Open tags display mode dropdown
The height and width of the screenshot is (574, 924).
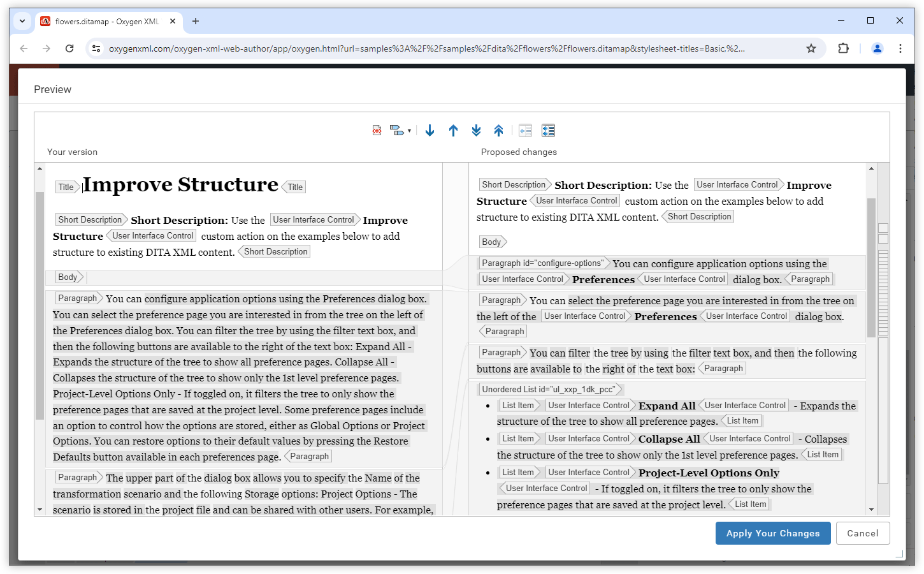400,131
